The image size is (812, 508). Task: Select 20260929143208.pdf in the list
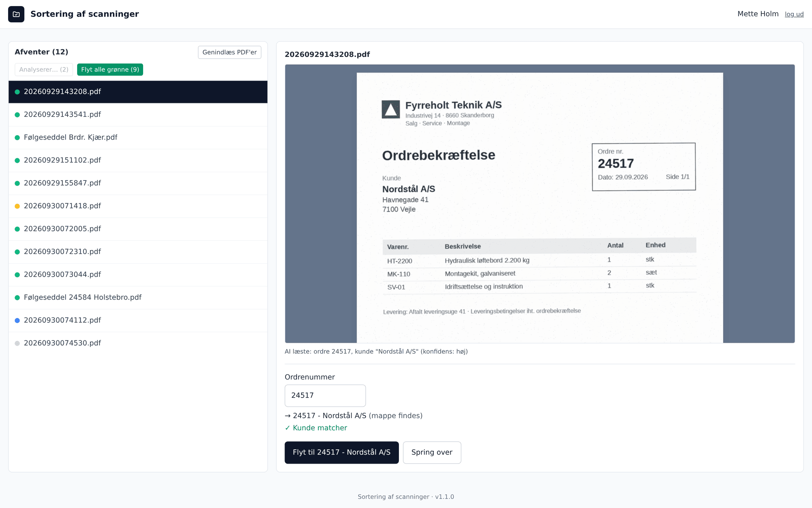click(138, 92)
